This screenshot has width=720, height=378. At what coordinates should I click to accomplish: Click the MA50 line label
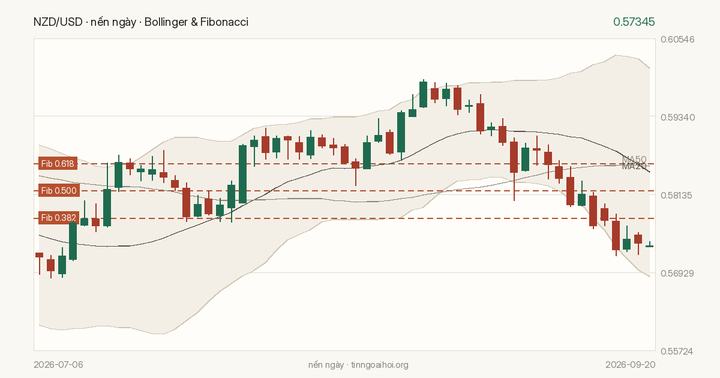click(x=634, y=159)
